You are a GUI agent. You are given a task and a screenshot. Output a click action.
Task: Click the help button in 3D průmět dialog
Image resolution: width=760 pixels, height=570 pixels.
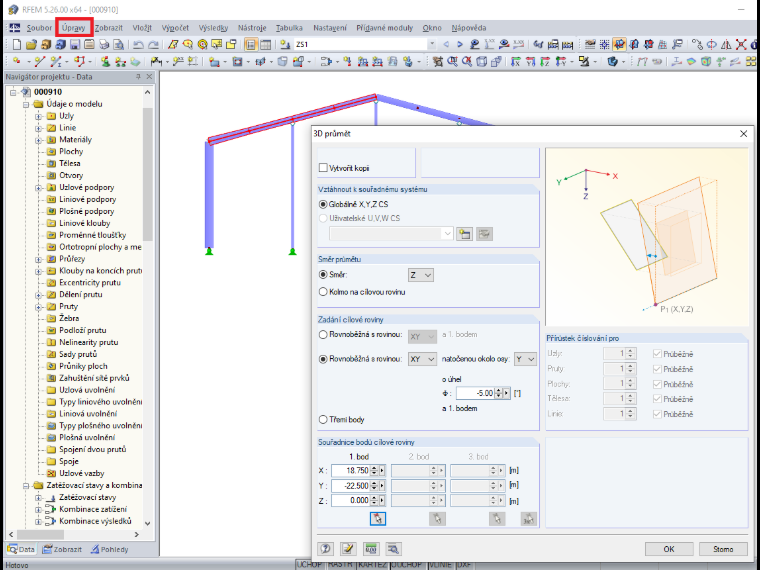325,549
